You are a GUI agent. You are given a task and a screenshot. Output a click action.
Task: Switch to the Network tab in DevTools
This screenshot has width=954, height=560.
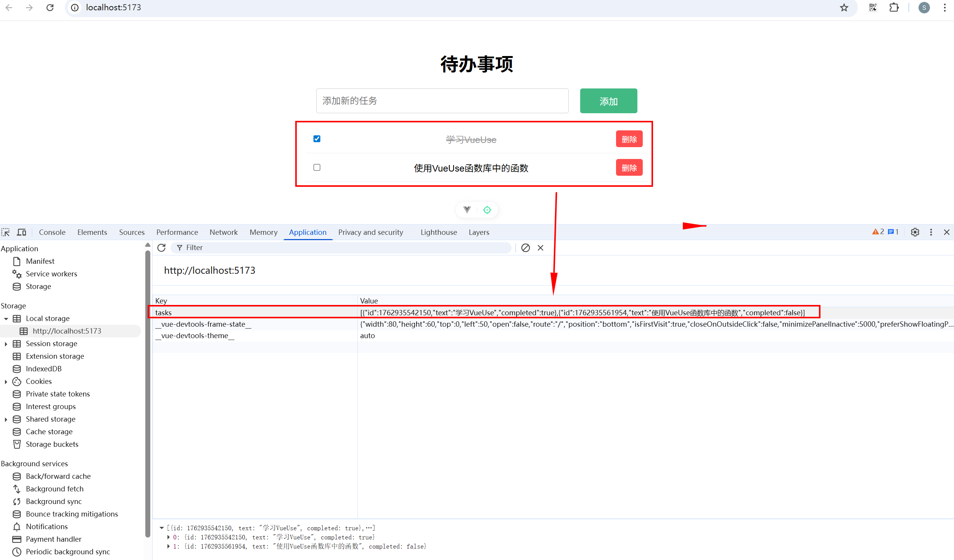pyautogui.click(x=224, y=232)
